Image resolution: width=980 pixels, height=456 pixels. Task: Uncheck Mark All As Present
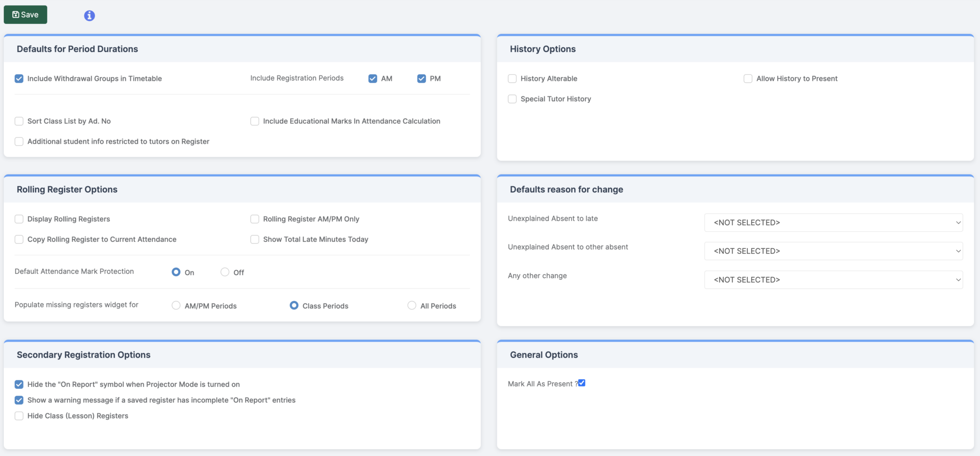point(581,383)
